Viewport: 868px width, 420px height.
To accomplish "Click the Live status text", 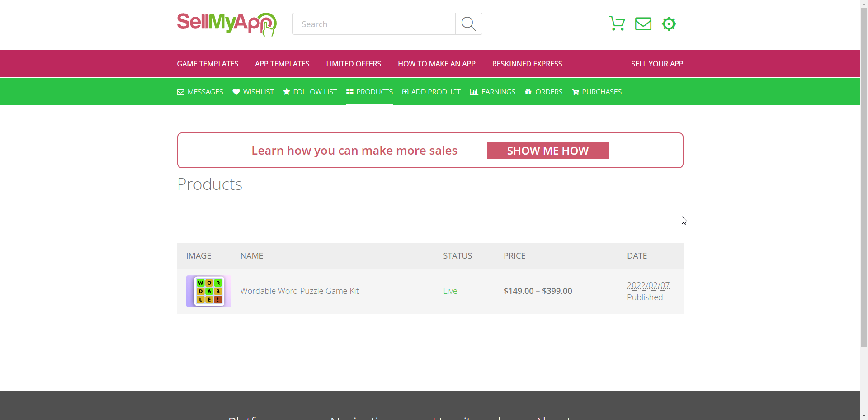I will pos(450,291).
